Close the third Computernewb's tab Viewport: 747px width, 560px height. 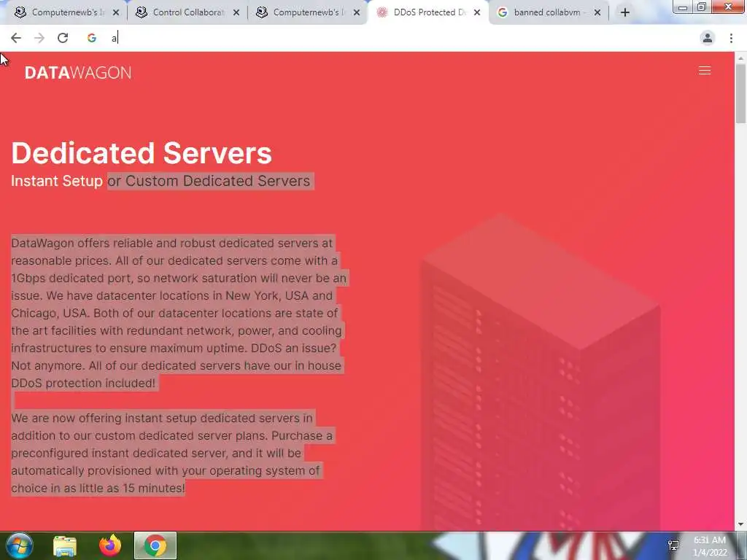tap(356, 13)
